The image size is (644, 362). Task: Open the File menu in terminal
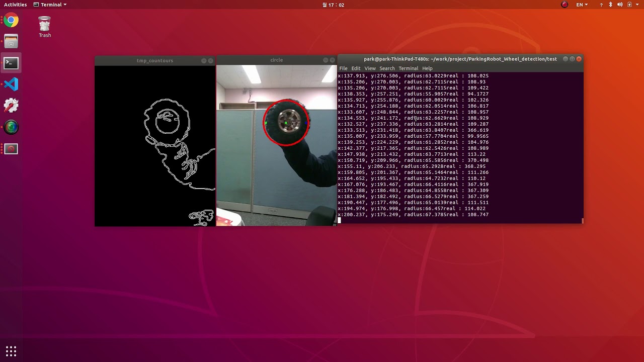click(x=343, y=68)
